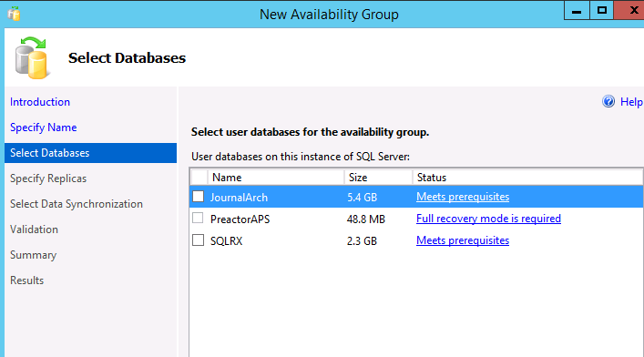Click the 5.4 GB size cell
This screenshot has height=357, width=644.
(362, 198)
